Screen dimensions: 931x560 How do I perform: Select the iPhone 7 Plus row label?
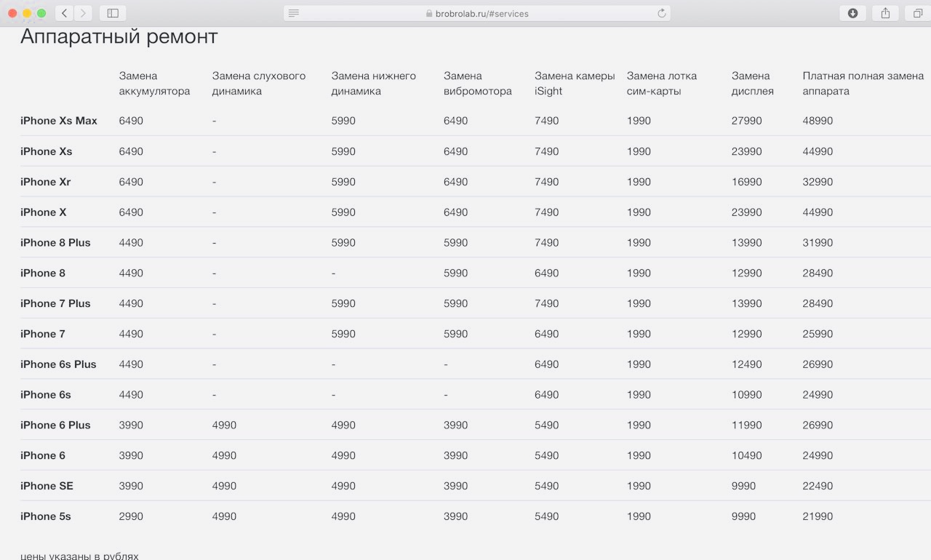coord(55,304)
